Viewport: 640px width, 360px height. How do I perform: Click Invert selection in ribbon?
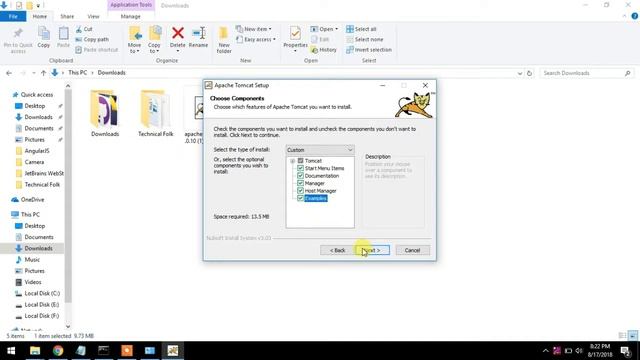point(369,50)
